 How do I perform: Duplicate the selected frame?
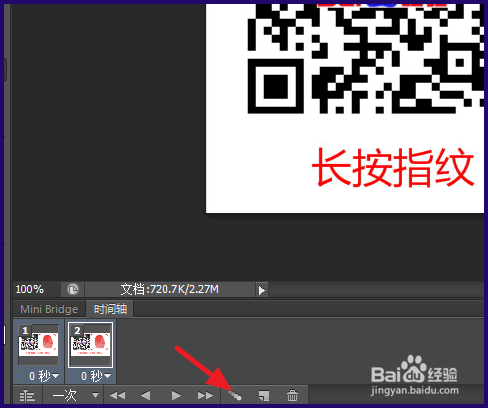(x=264, y=396)
